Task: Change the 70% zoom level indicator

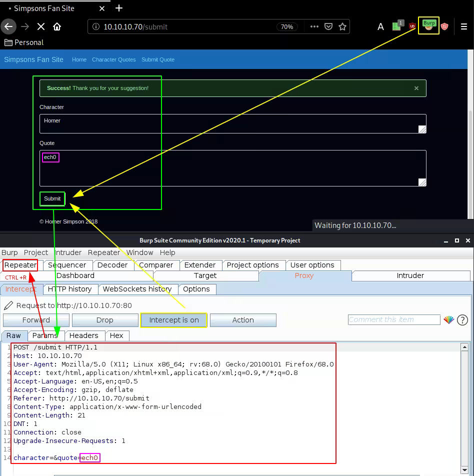Action: [x=287, y=26]
